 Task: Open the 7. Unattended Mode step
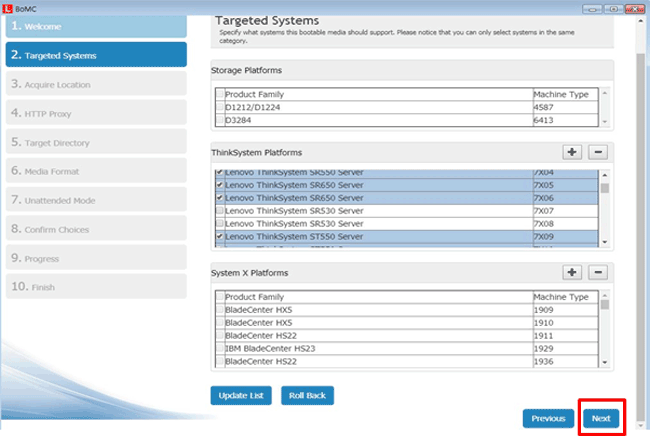[96, 200]
